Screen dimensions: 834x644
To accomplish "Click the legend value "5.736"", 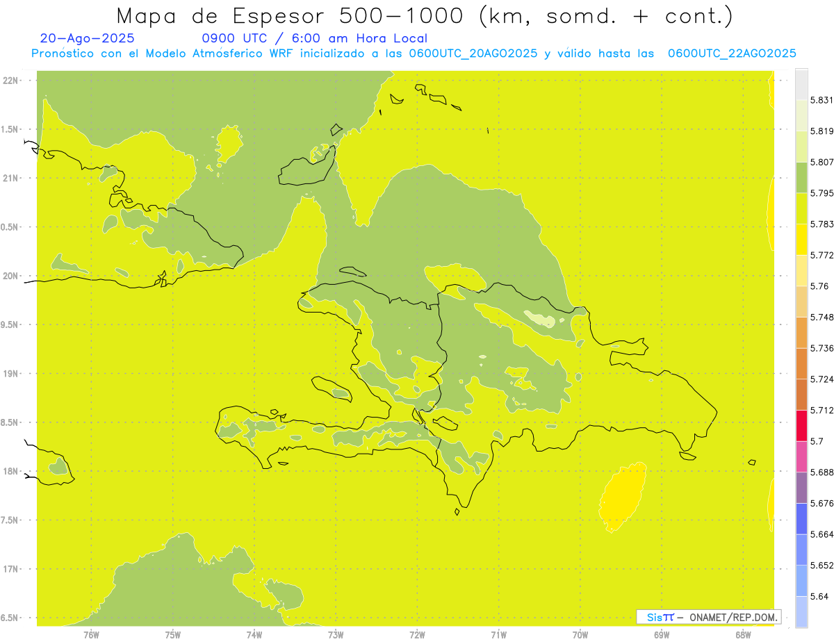I will (x=821, y=348).
